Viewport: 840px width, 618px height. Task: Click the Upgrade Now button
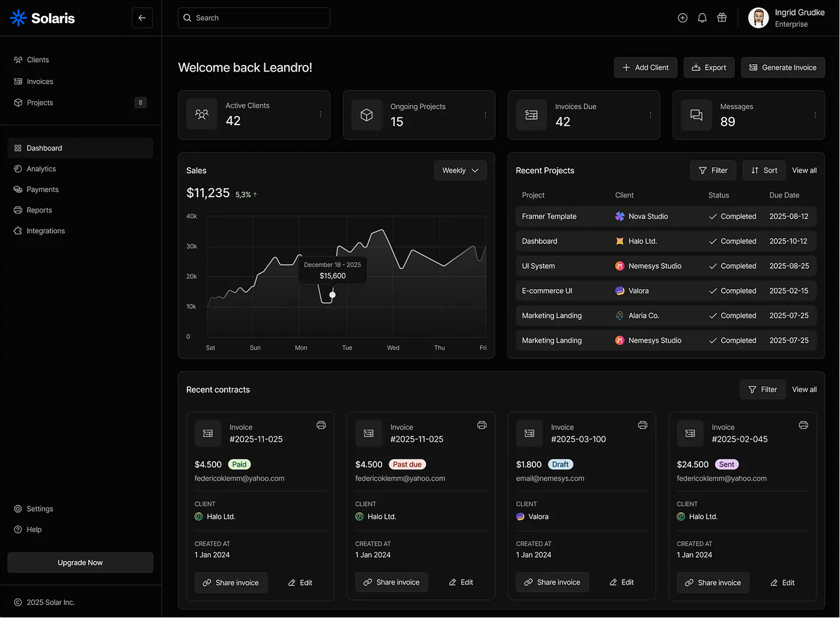coord(80,563)
